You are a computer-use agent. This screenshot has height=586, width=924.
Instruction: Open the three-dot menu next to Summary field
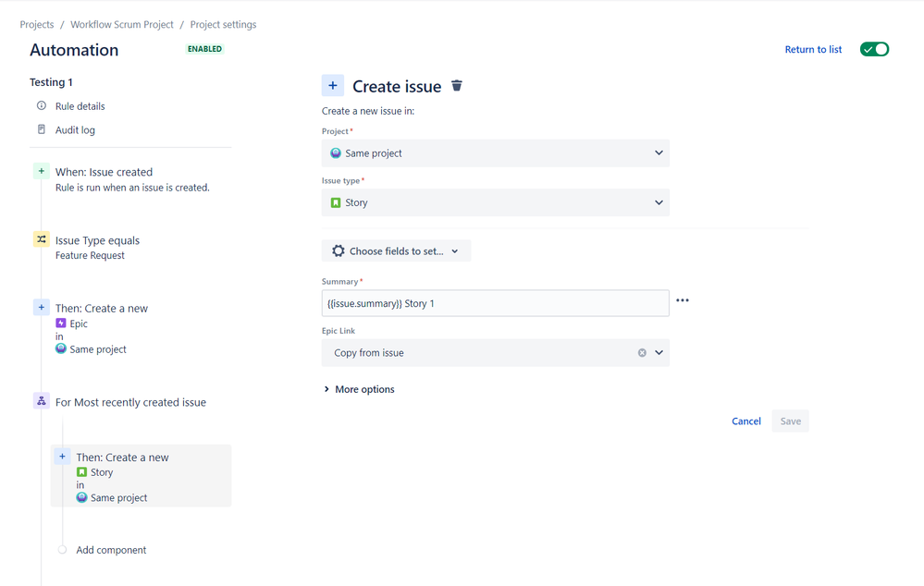(683, 300)
